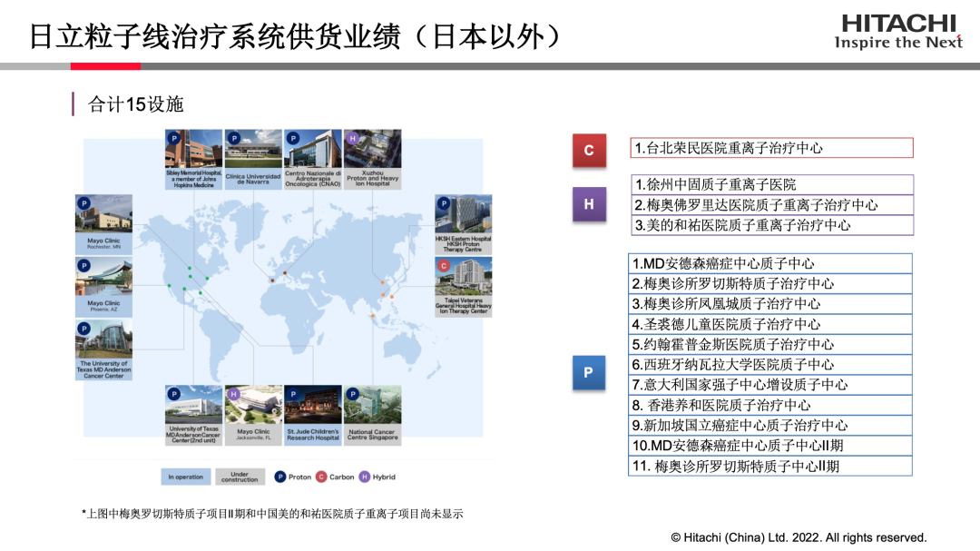Click 8.香港养和医院质子治疗中心 entry

[770, 405]
